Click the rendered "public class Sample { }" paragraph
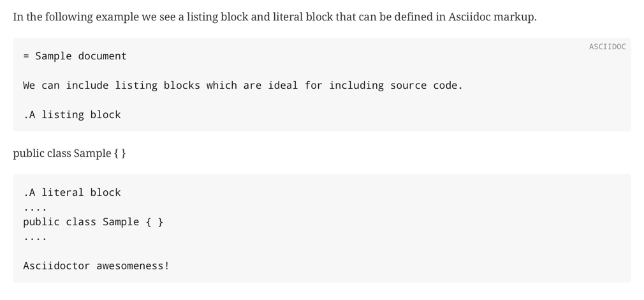 tap(69, 153)
